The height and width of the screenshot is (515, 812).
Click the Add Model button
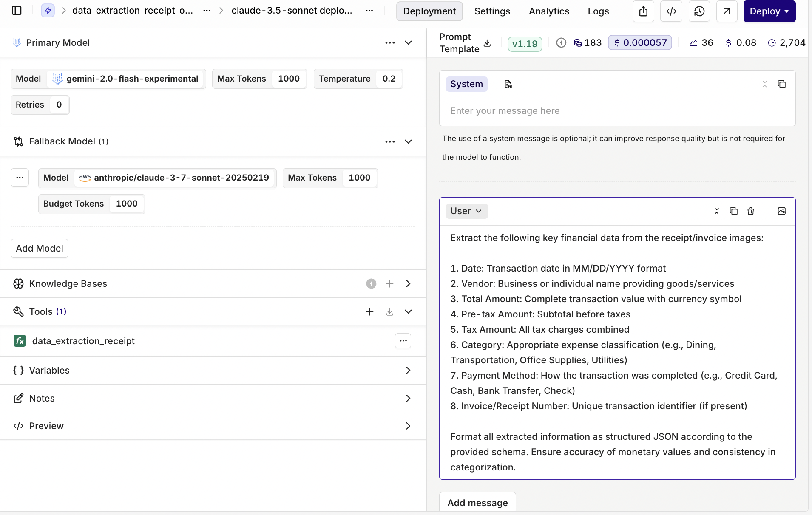coord(40,248)
